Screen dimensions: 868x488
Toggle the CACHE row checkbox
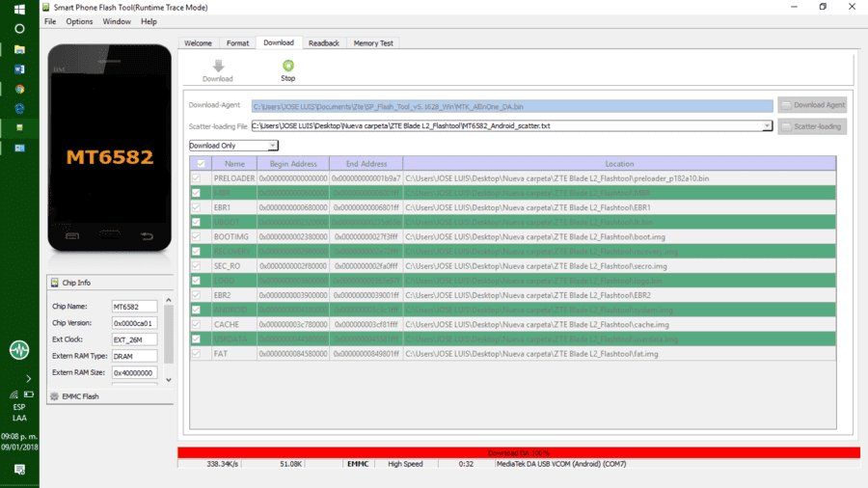(x=196, y=324)
